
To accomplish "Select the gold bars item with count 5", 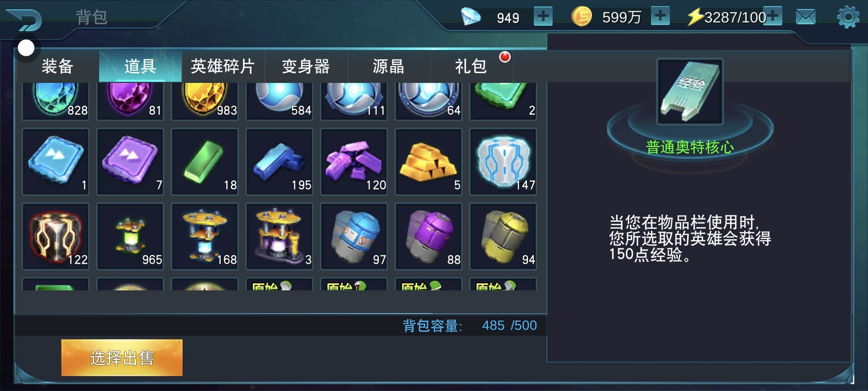I will [x=429, y=161].
